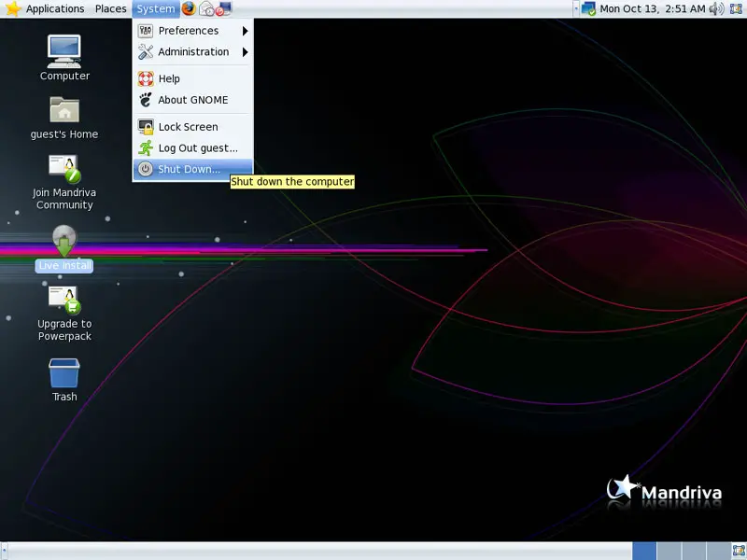Screen dimensions: 747x560
Task: Click the guest's Home label text
Action: coord(64,134)
